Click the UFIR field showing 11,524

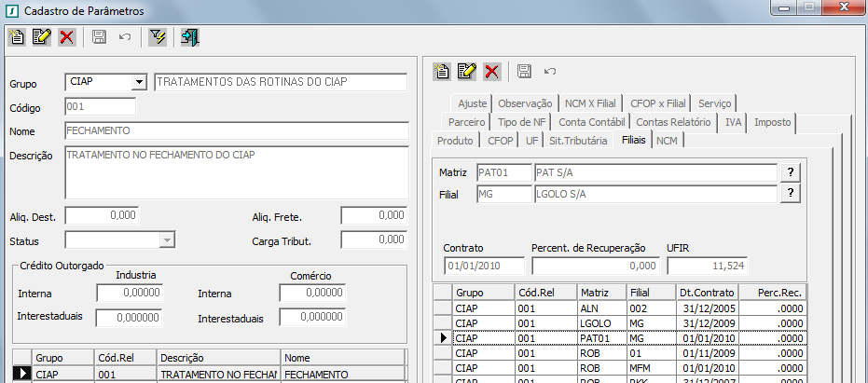tap(706, 266)
